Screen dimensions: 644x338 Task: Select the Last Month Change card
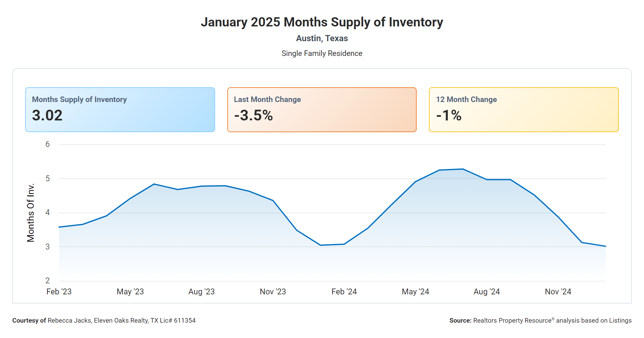click(x=322, y=110)
